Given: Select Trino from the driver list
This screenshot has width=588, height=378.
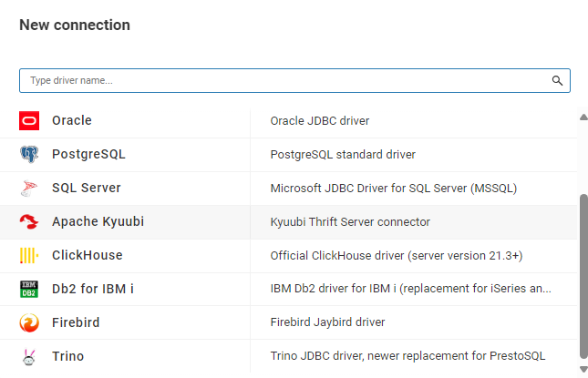Looking at the screenshot, I should (x=68, y=356).
